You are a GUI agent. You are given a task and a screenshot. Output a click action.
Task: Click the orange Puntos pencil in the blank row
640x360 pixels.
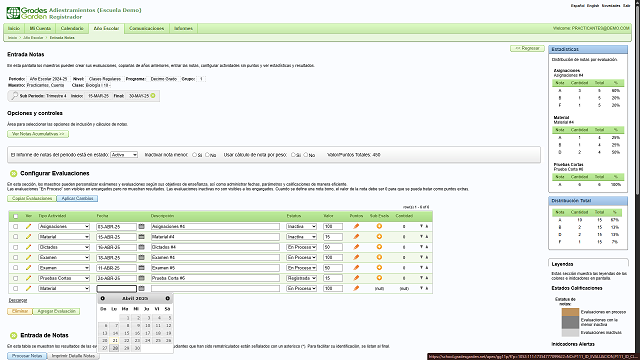click(x=356, y=288)
